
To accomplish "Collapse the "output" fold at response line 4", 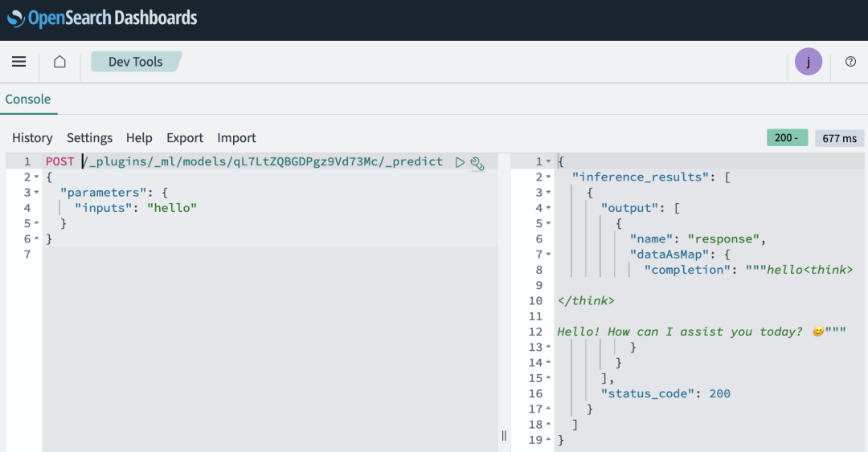I will point(549,208).
